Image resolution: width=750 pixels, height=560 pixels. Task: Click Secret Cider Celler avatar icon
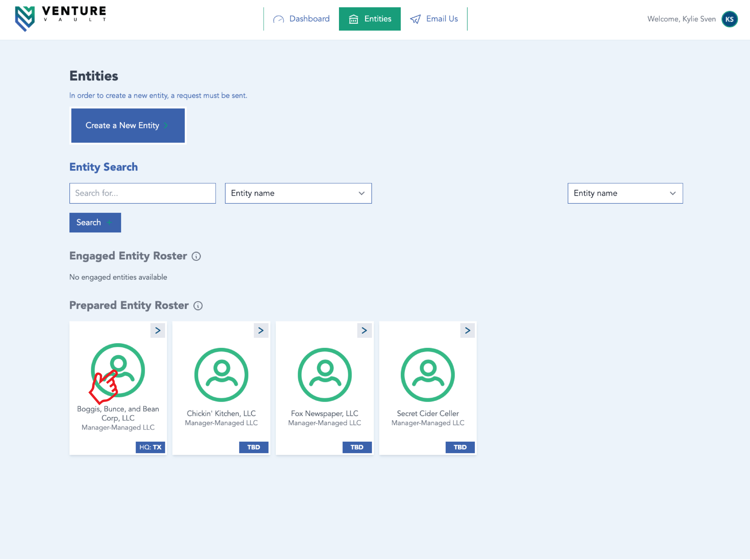(428, 375)
